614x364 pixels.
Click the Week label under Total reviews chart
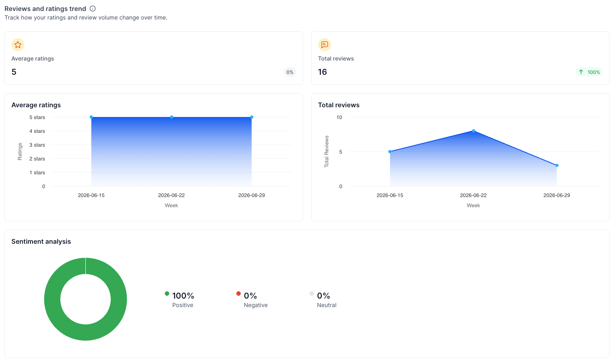473,206
